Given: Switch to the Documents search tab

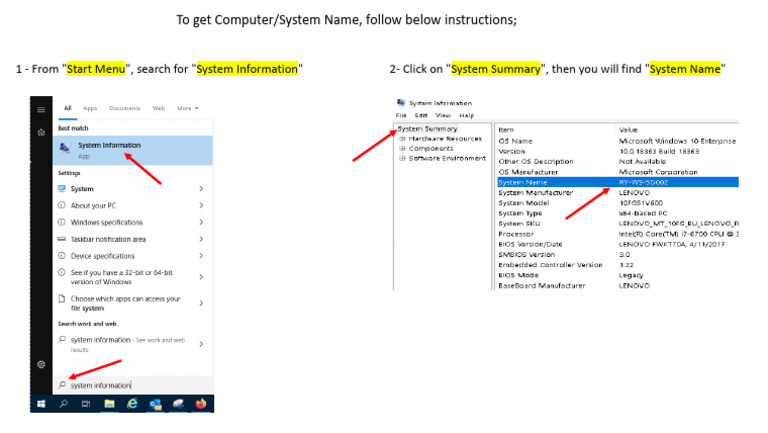Looking at the screenshot, I should 124,108.
